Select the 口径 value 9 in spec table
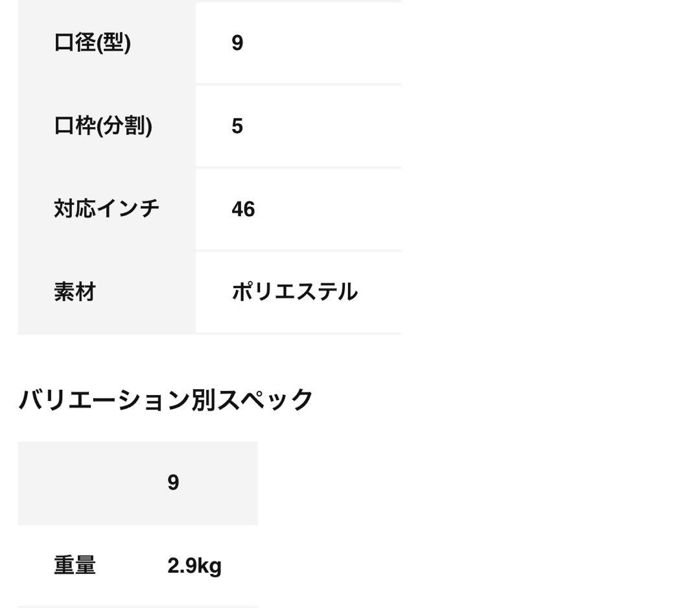This screenshot has height=609, width=700. (x=237, y=43)
